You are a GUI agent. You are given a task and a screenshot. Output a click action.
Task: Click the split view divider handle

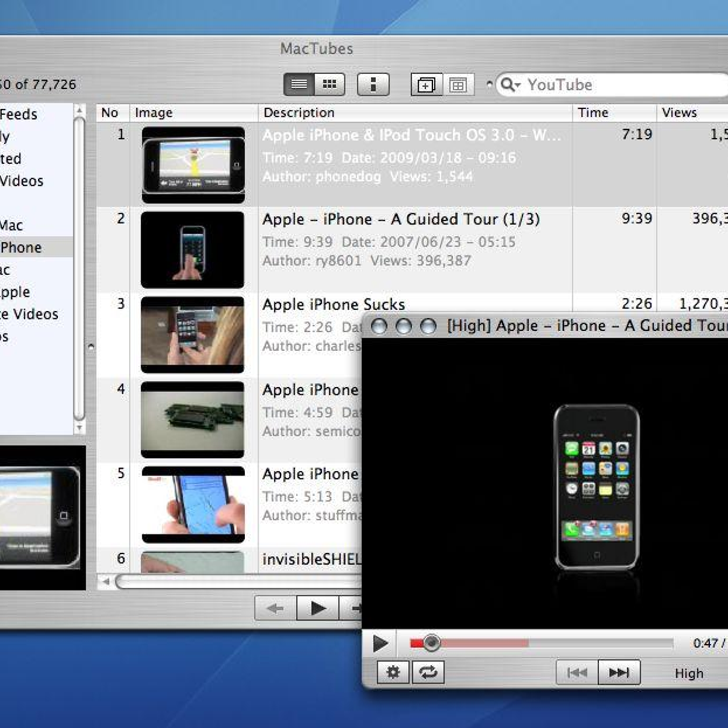coord(91,347)
